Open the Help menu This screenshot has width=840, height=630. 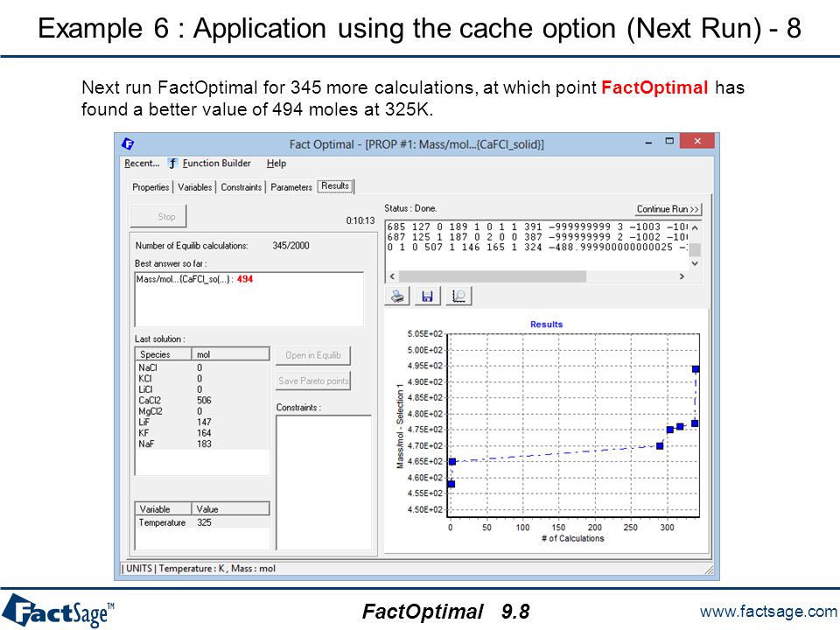tap(276, 164)
